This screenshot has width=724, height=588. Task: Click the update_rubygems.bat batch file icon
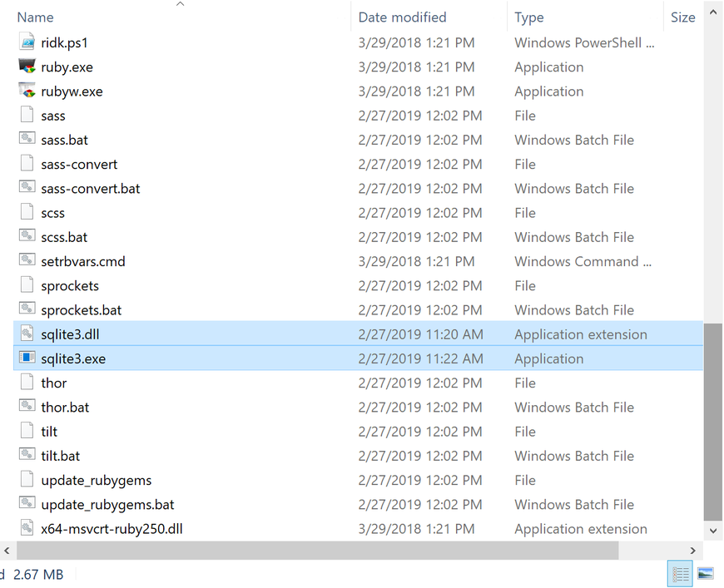[x=27, y=504]
